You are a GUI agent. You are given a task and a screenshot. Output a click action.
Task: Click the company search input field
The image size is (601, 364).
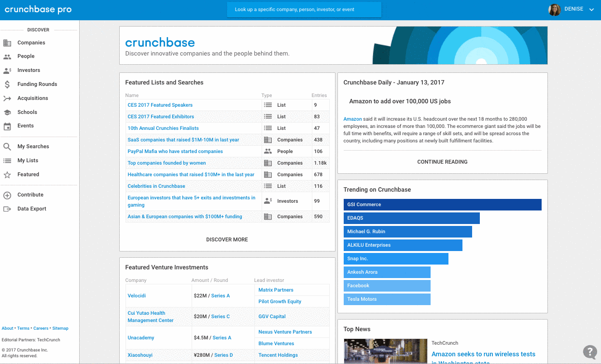(x=304, y=9)
